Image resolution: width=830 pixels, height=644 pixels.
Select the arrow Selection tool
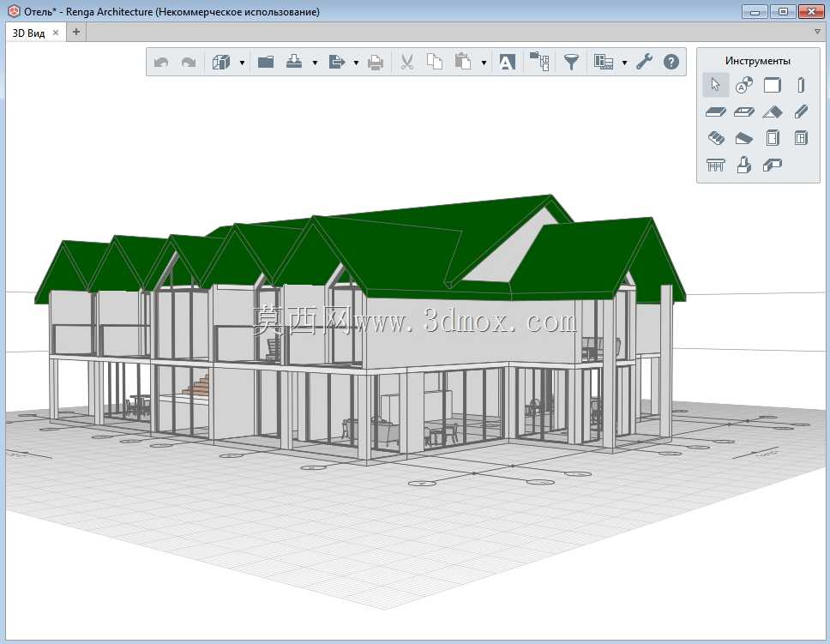[716, 85]
